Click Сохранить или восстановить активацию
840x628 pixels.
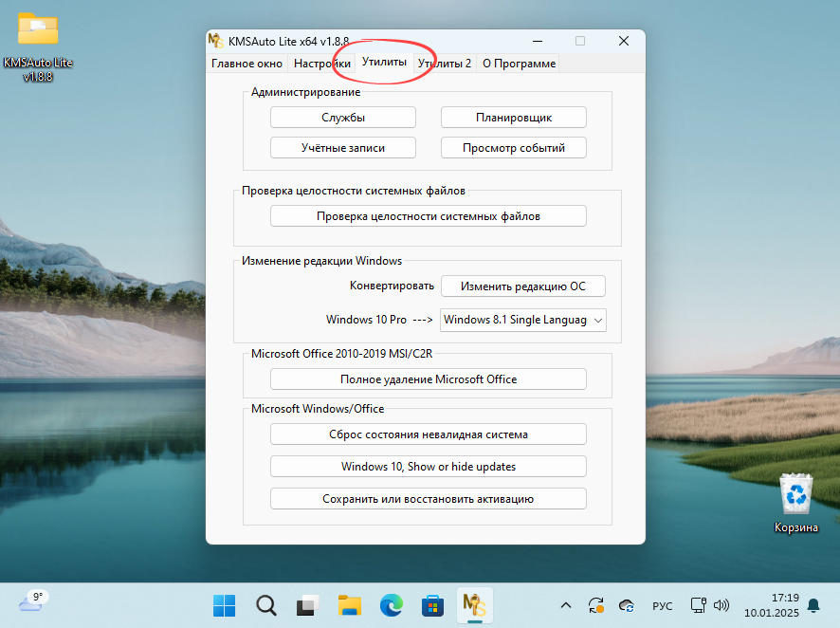pyautogui.click(x=428, y=498)
